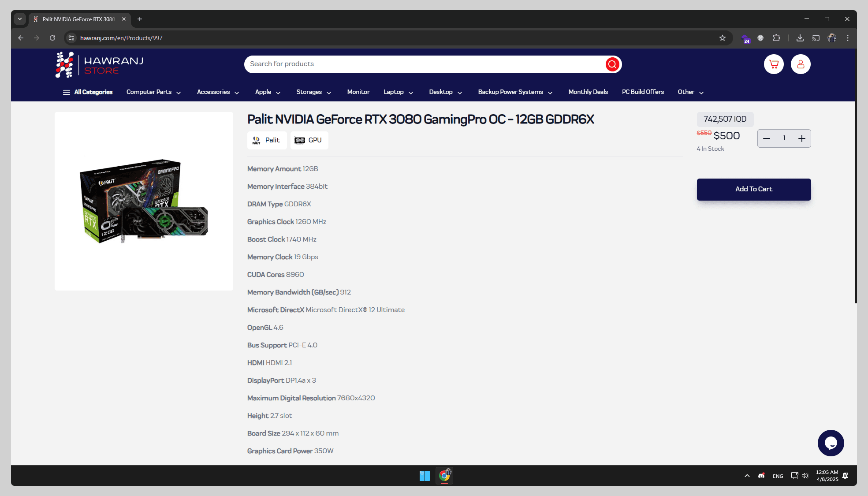Click the Palit brand tag

(x=267, y=140)
